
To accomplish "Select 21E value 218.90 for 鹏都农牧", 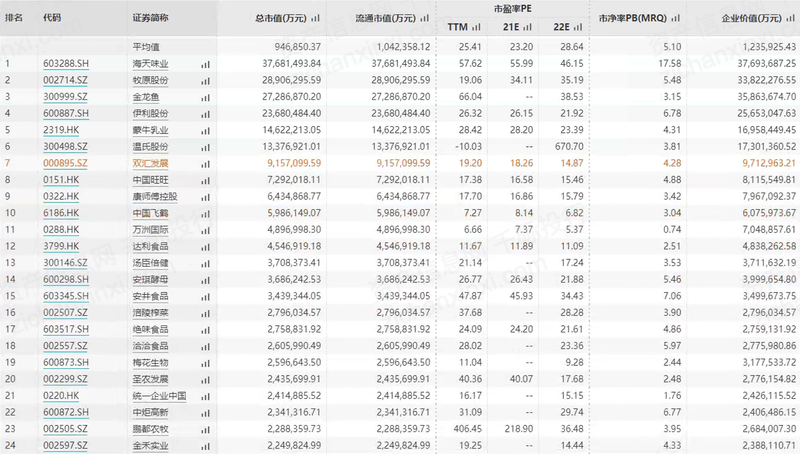I will pyautogui.click(x=519, y=429).
